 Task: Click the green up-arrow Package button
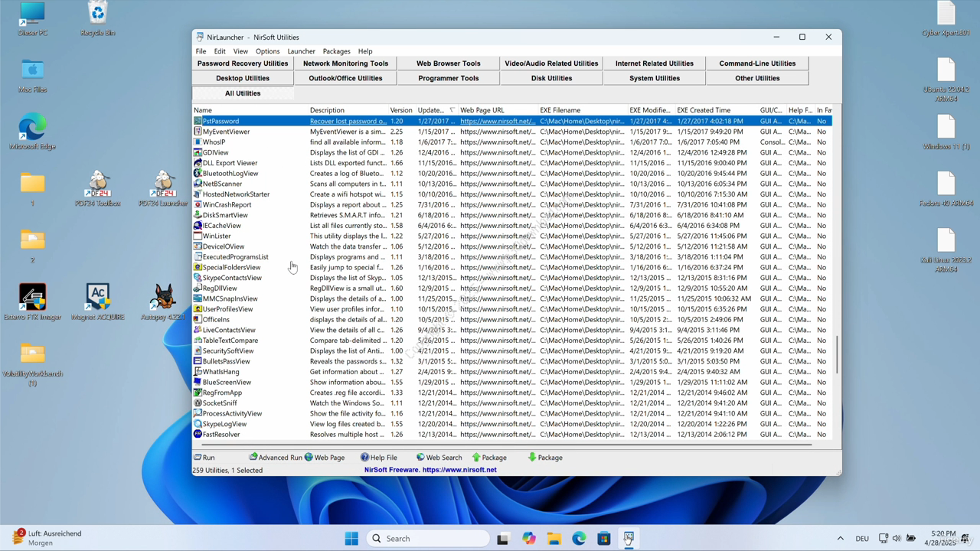click(x=489, y=457)
